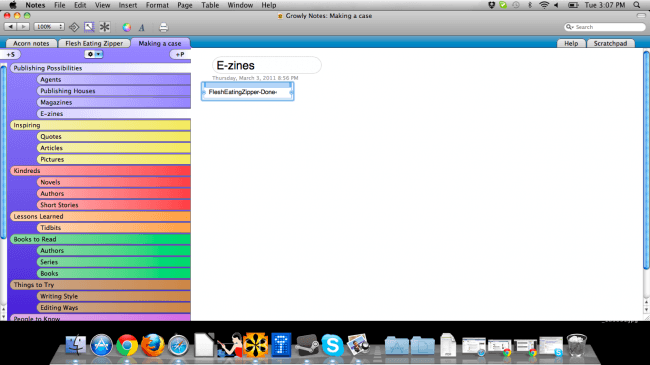Open the Fonts panel via A icon
Image resolution: width=650 pixels, height=365 pixels.
coord(142,27)
